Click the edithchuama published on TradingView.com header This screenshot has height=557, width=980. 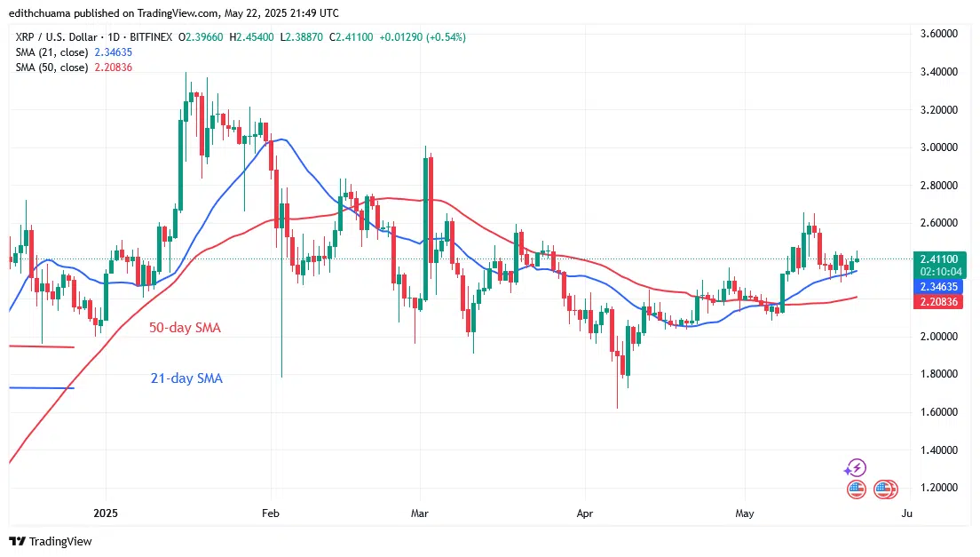(x=174, y=13)
